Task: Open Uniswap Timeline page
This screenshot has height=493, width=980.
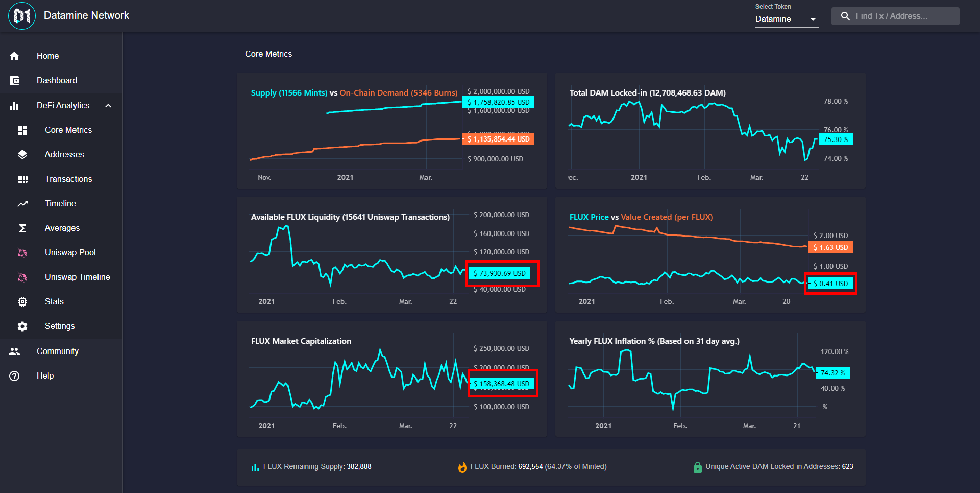Action: pos(61,277)
